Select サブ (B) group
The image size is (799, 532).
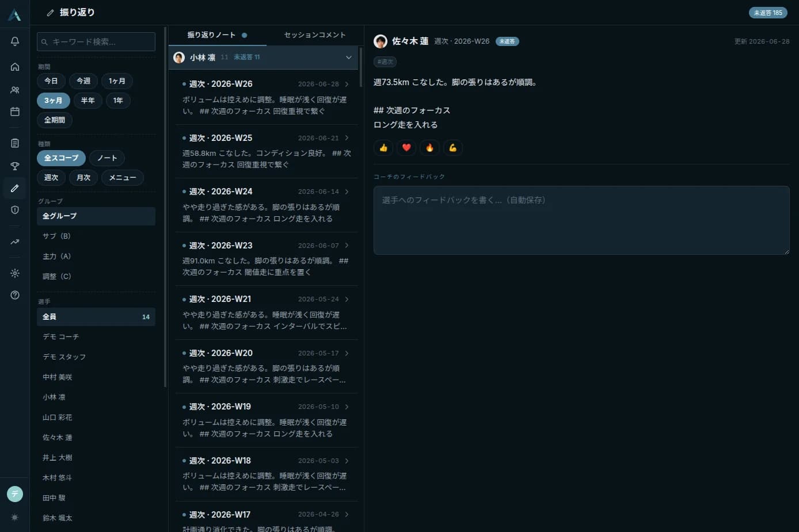(x=96, y=236)
